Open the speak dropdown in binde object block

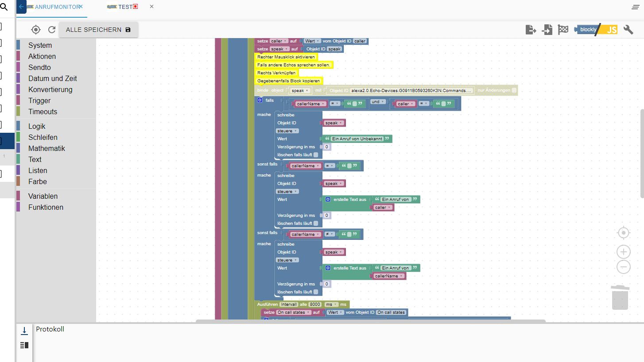[300, 91]
